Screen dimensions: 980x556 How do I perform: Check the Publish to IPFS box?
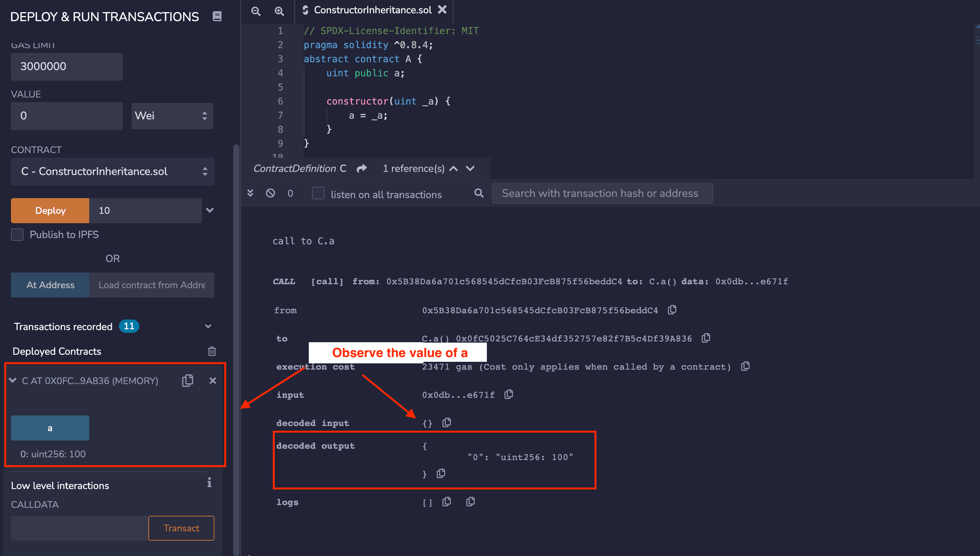coord(17,235)
